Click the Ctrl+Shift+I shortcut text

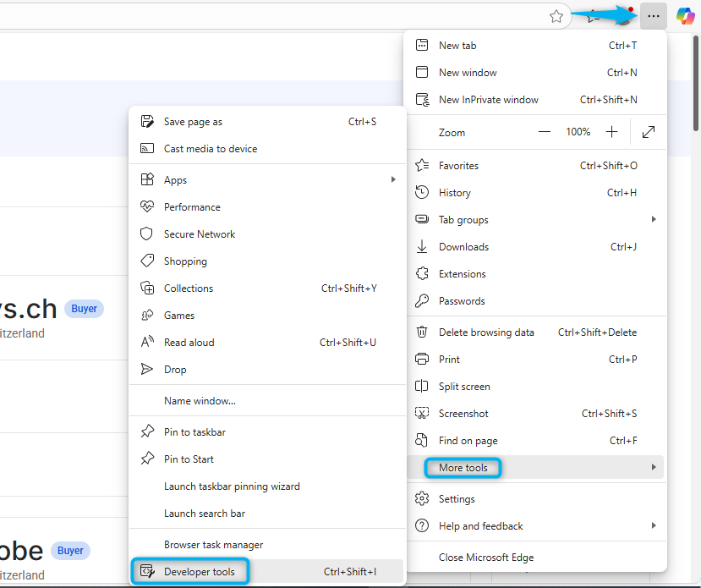pos(349,571)
